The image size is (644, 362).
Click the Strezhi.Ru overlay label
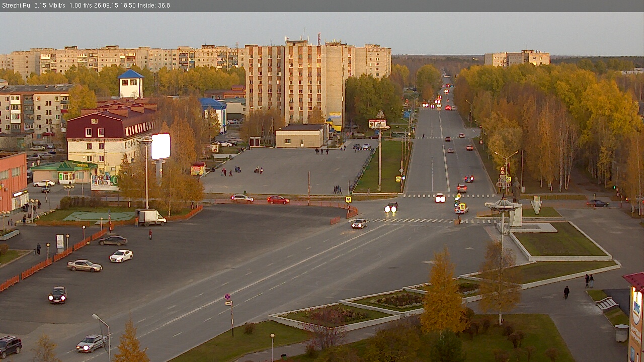[x=16, y=6]
